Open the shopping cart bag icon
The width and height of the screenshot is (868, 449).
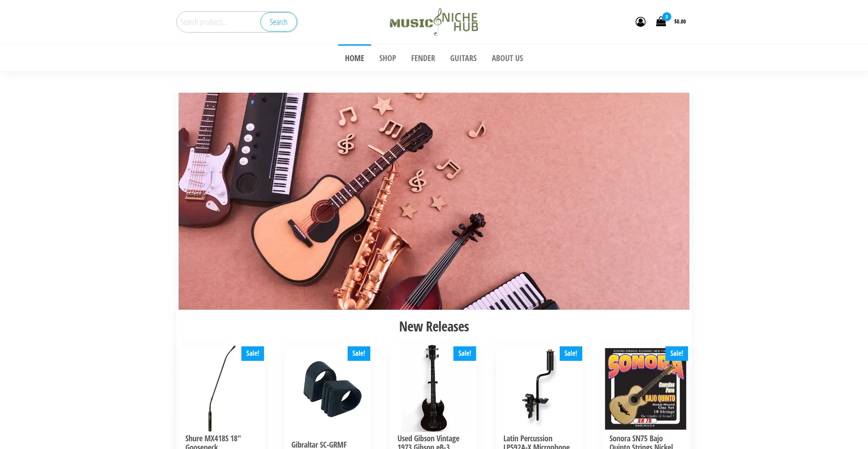click(x=660, y=22)
